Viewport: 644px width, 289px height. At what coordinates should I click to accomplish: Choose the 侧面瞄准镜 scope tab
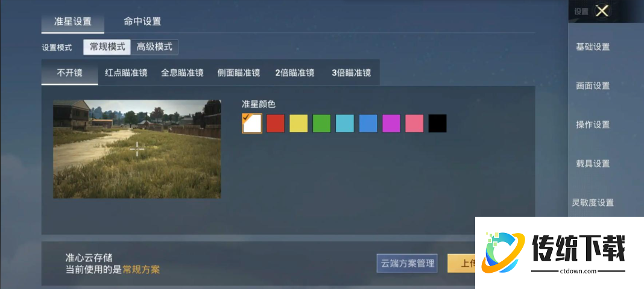click(x=239, y=73)
